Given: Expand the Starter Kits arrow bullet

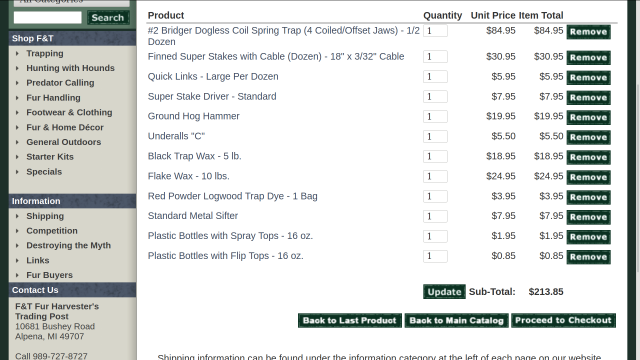Looking at the screenshot, I should tap(17, 157).
